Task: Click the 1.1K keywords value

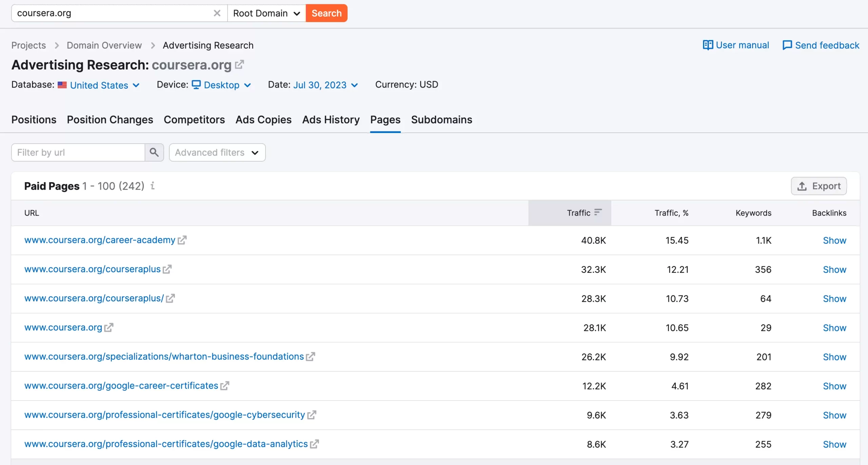Action: (x=764, y=241)
